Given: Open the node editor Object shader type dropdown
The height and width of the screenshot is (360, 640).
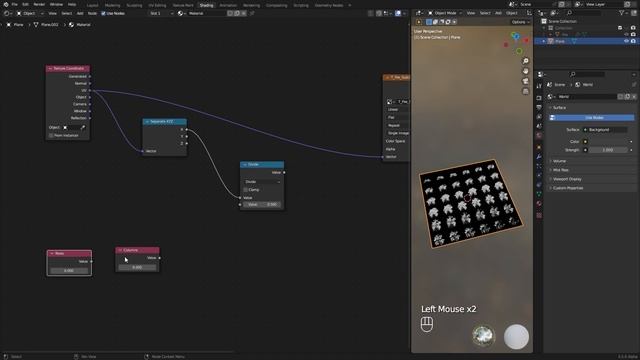Looking at the screenshot, I should (29, 13).
